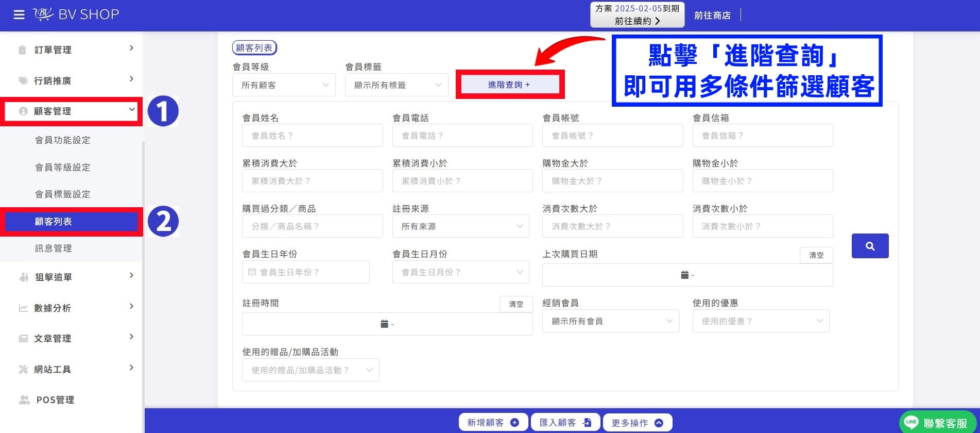Click the up-arrow icon on 更多操作
Viewport: 980px width, 433px height.
tap(659, 423)
